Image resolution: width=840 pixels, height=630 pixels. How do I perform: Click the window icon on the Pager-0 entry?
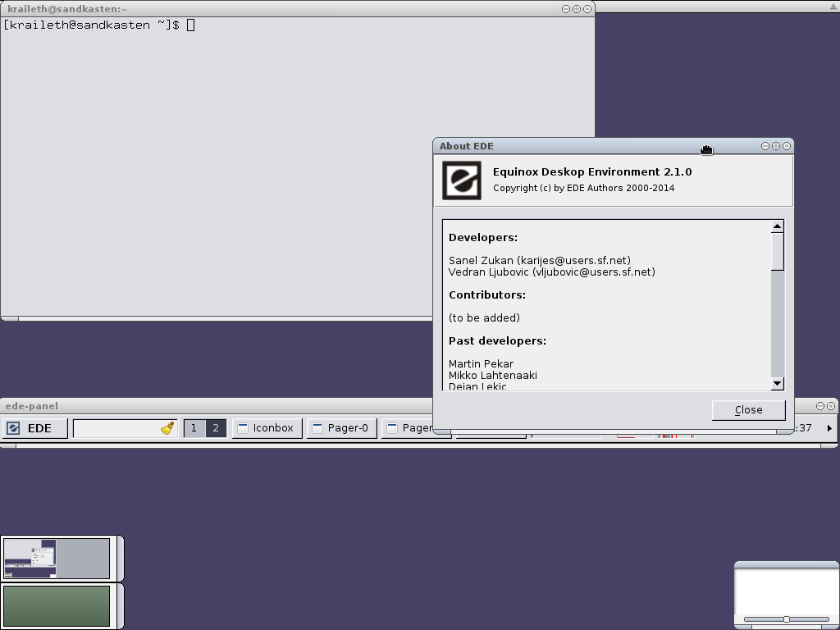pyautogui.click(x=317, y=428)
